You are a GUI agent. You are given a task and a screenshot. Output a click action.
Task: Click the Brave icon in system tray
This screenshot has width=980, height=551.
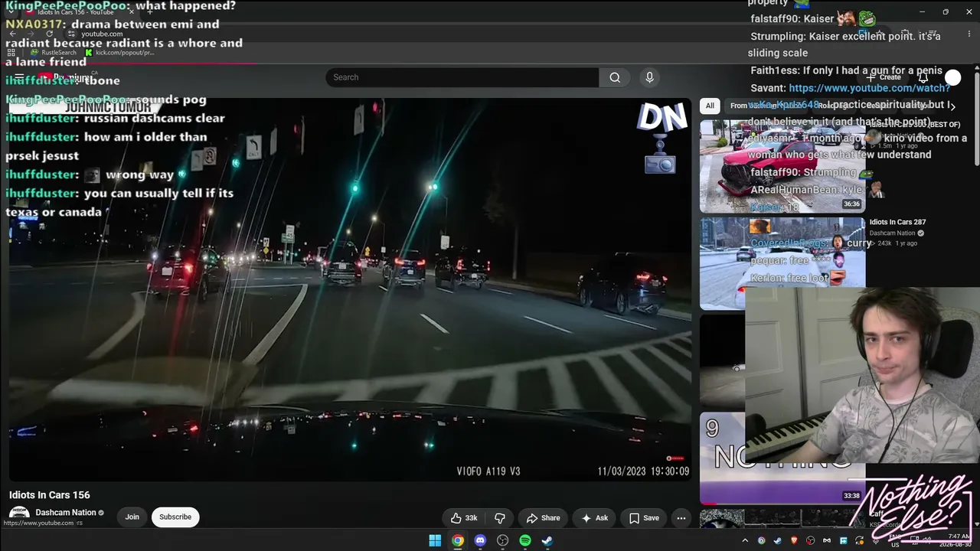coord(794,541)
